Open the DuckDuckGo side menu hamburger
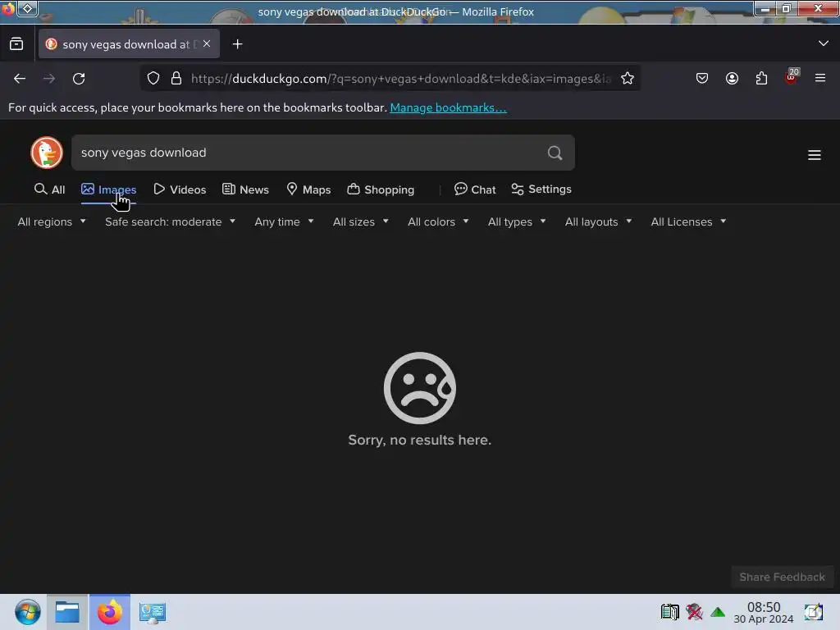The image size is (840, 630). click(815, 155)
